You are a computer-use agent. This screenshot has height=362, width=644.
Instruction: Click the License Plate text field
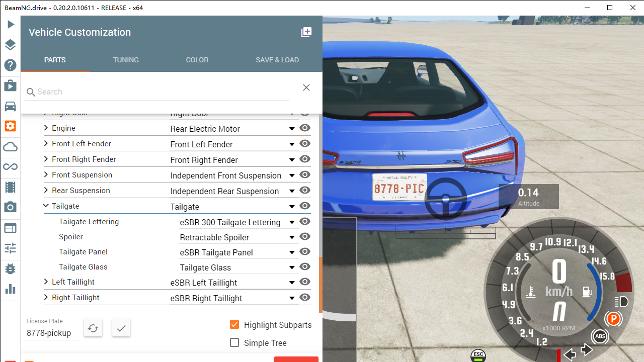[52, 333]
